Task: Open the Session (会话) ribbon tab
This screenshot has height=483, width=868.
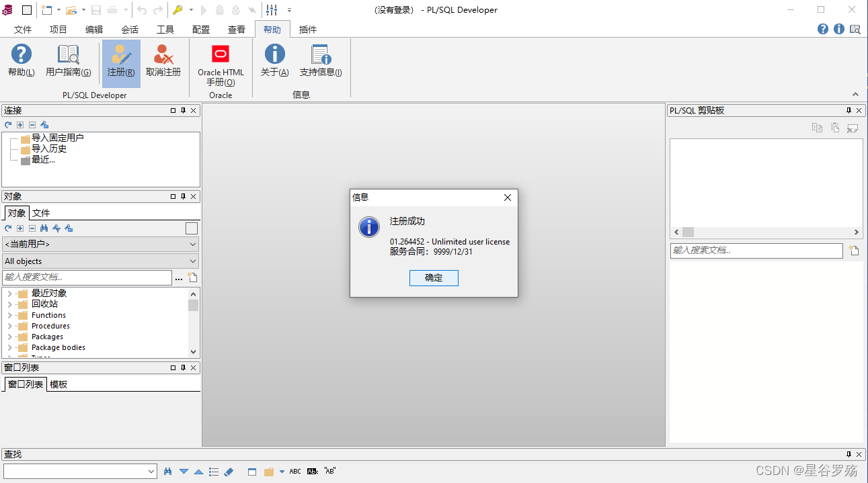Action: pos(130,30)
